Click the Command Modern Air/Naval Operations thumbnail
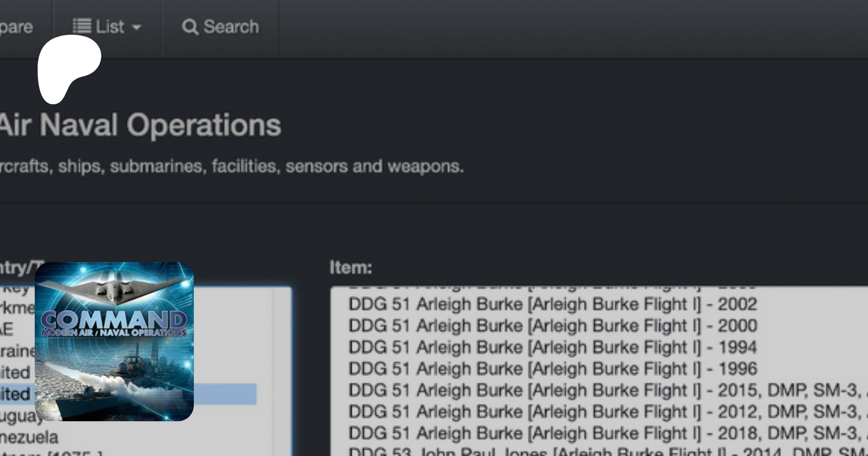 pos(114,341)
